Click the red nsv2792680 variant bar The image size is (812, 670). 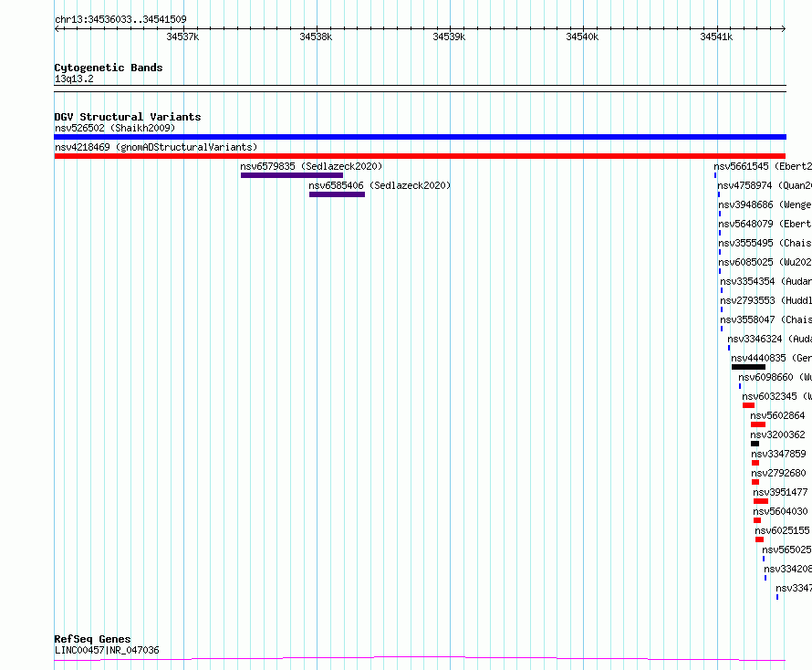coord(755,482)
